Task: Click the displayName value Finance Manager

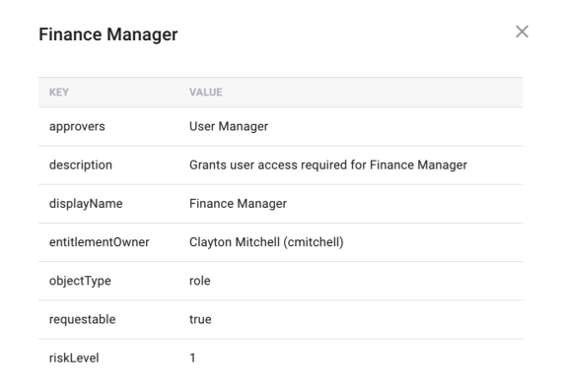Action: tap(239, 203)
